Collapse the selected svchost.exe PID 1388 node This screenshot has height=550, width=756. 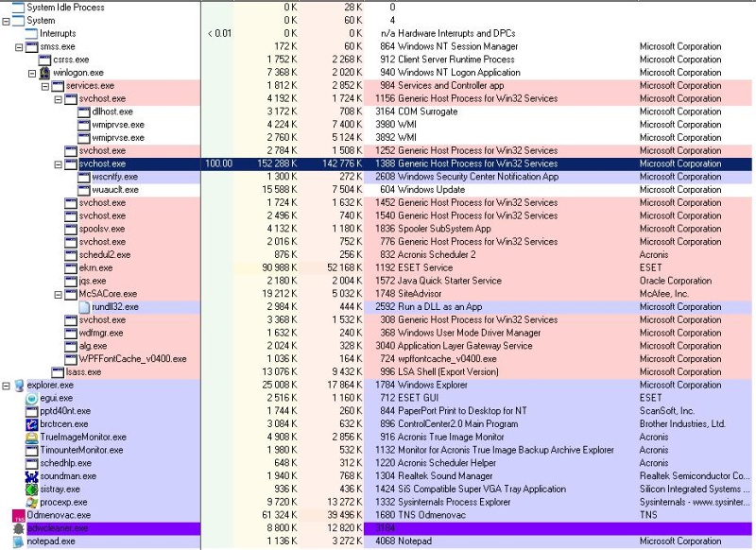point(58,163)
